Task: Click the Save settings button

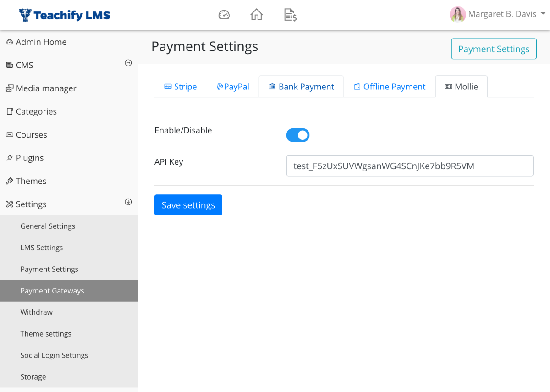Action: coord(188,205)
